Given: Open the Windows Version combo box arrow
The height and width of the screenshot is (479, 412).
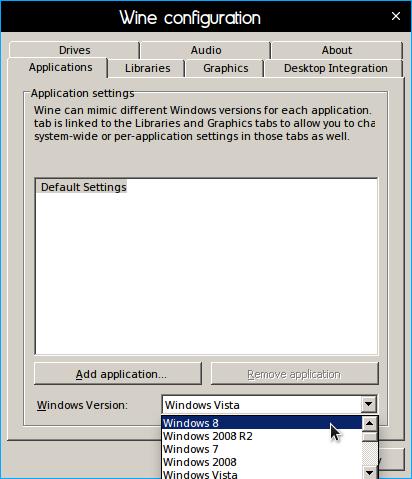Looking at the screenshot, I should click(x=369, y=404).
